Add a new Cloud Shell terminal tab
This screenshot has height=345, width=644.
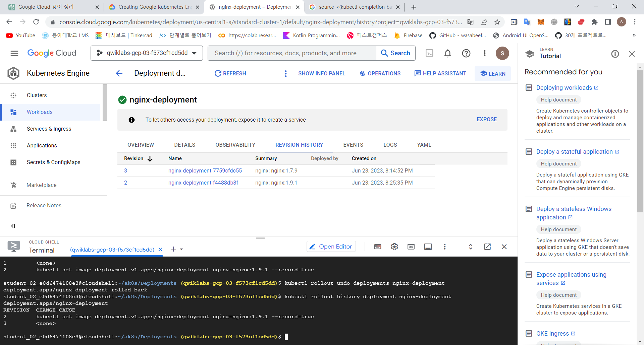tap(173, 249)
